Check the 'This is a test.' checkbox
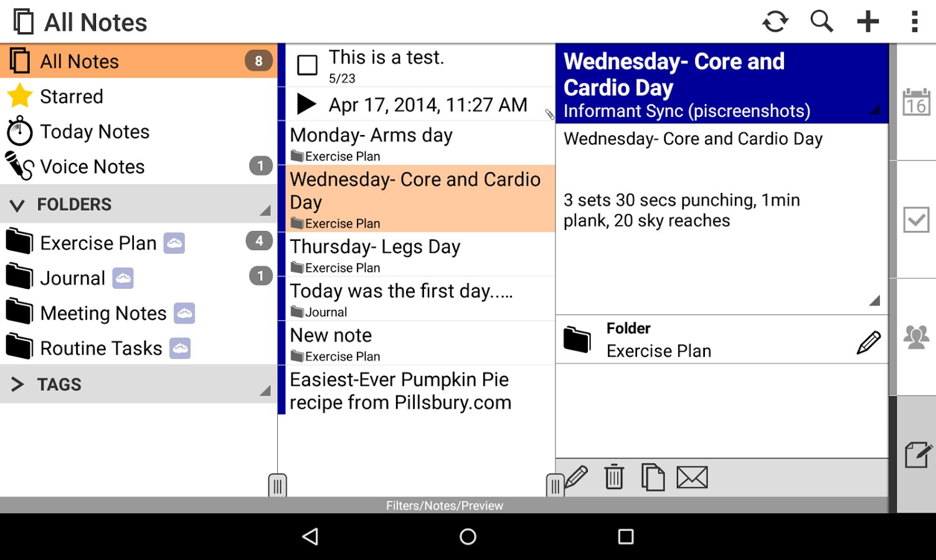 pyautogui.click(x=307, y=65)
